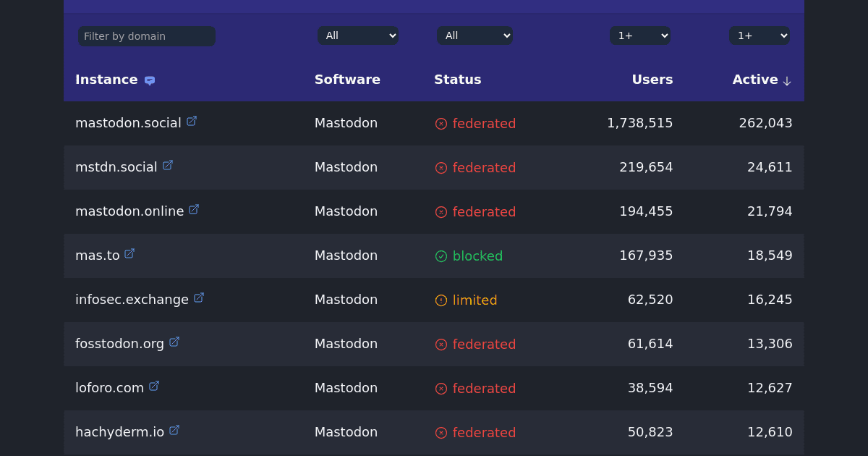Open loforo.com external link icon
This screenshot has width=868, height=456.
[x=154, y=387]
